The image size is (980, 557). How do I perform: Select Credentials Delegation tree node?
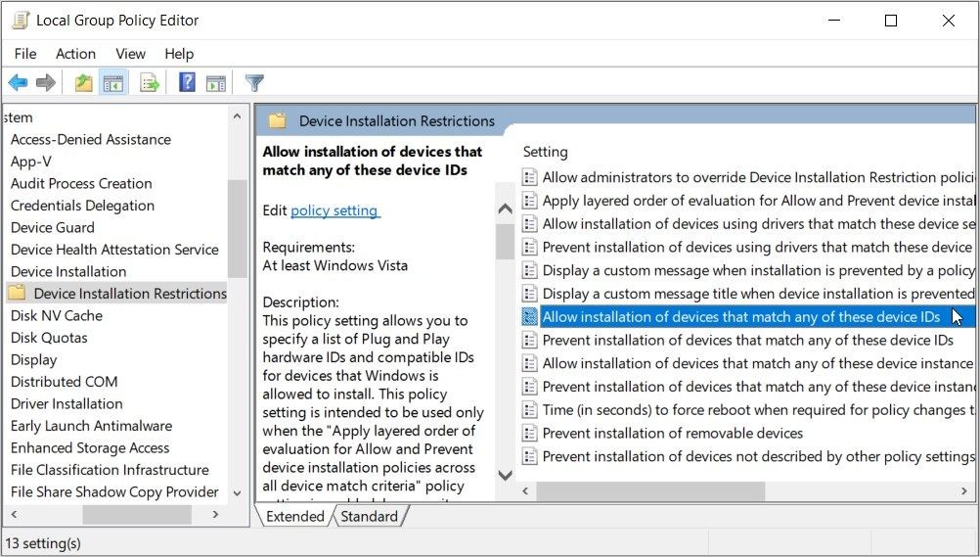(x=82, y=206)
